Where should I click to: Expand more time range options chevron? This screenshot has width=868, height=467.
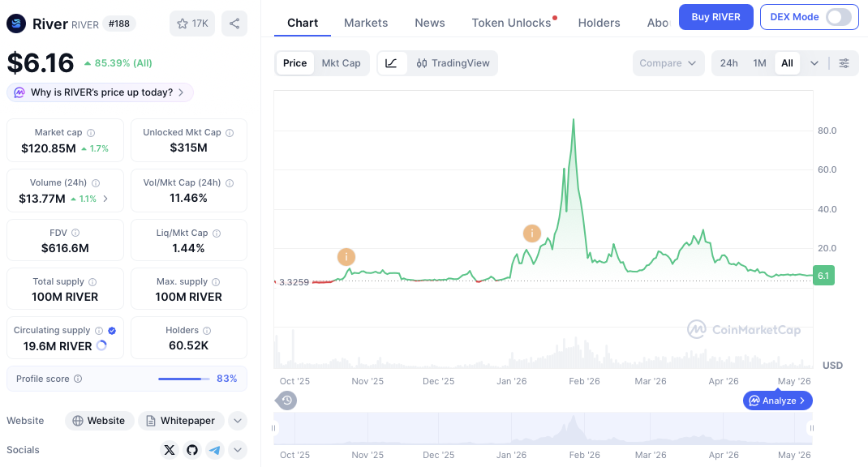point(814,63)
